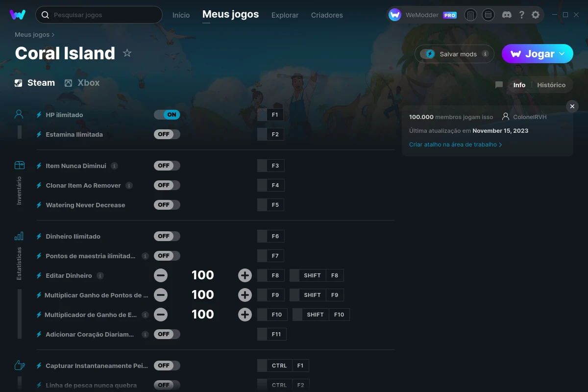Increase the Editar Dinheiro value

[245, 275]
